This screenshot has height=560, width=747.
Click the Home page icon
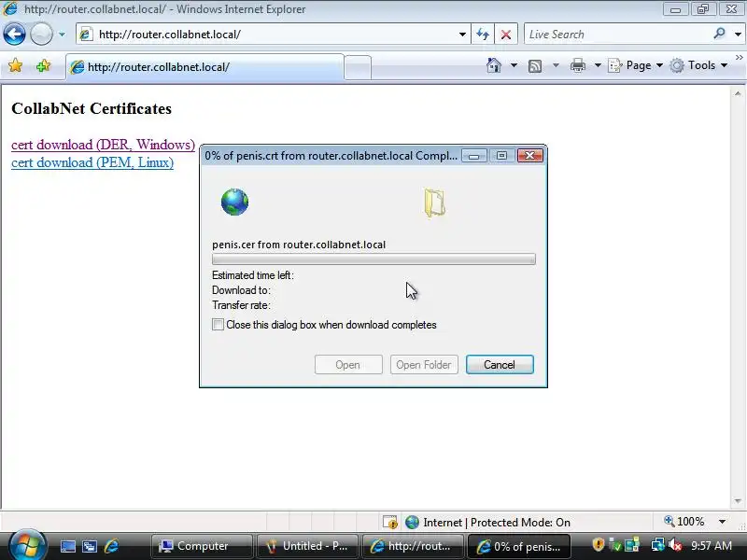click(x=494, y=65)
